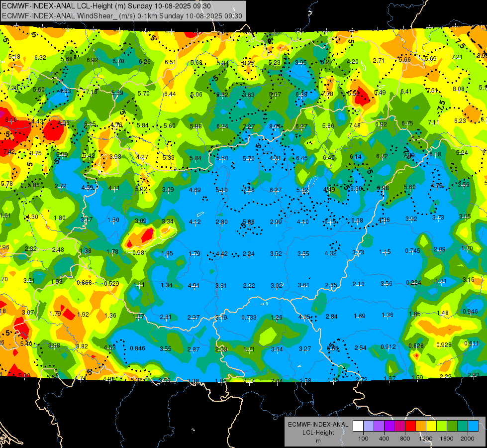The image size is (487, 448).
Task: Click the legend label 2000
Action: (x=468, y=439)
